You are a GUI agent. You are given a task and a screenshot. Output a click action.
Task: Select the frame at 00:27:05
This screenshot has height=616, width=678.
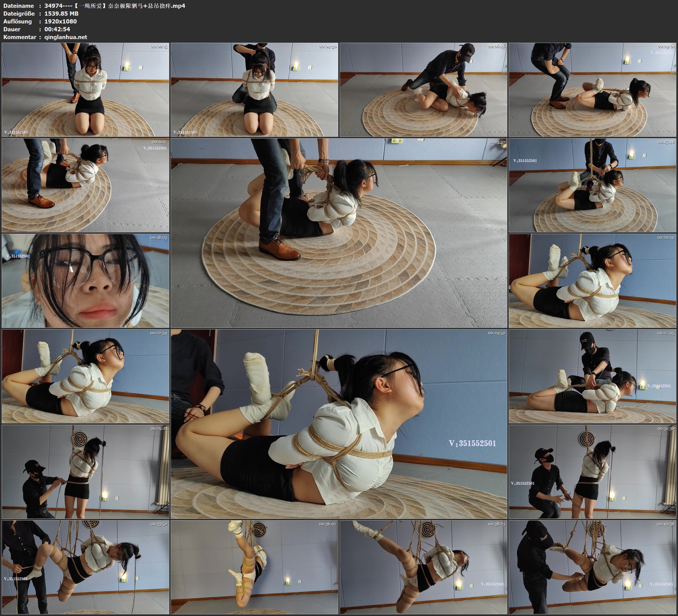pos(592,376)
